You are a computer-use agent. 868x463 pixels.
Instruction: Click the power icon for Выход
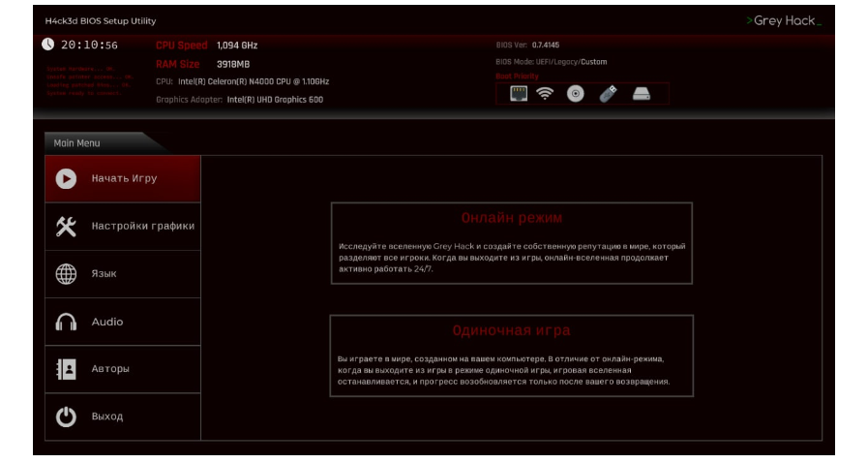[x=66, y=417]
